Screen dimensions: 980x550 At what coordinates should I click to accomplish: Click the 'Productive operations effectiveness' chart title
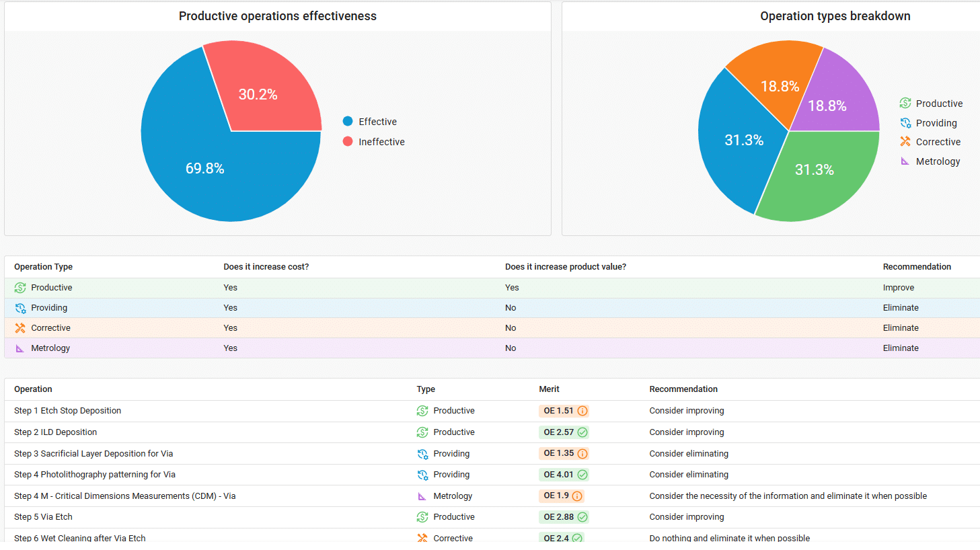pyautogui.click(x=278, y=16)
